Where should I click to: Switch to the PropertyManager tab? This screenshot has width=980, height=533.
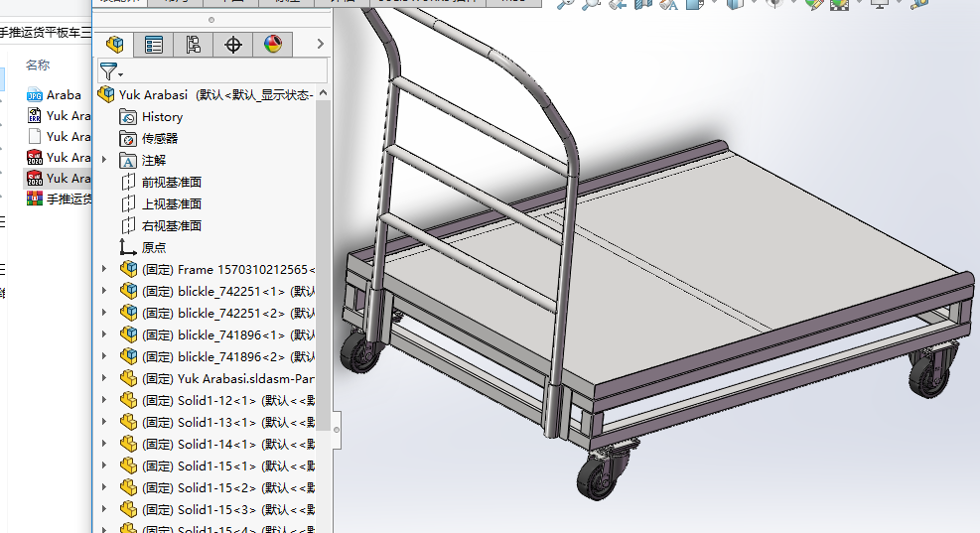(x=154, y=45)
